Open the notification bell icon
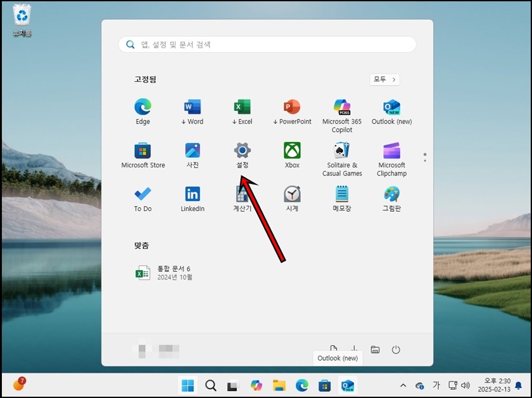 [519, 385]
